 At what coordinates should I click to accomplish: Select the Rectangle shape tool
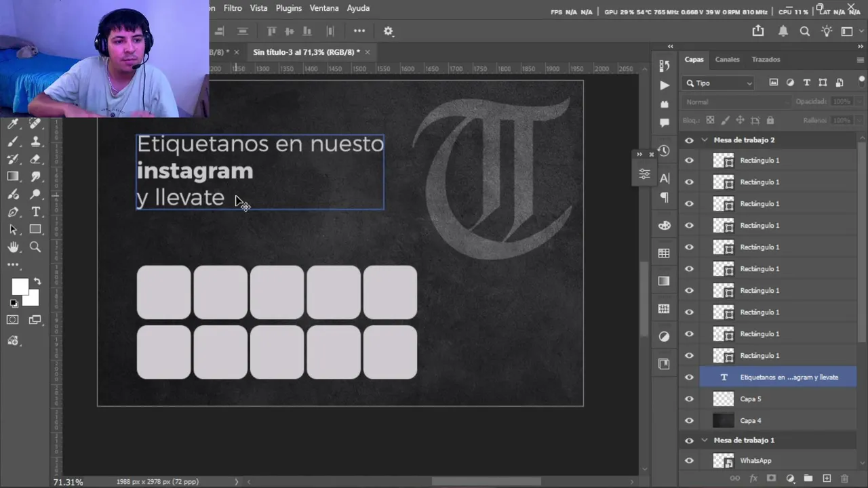pyautogui.click(x=35, y=230)
